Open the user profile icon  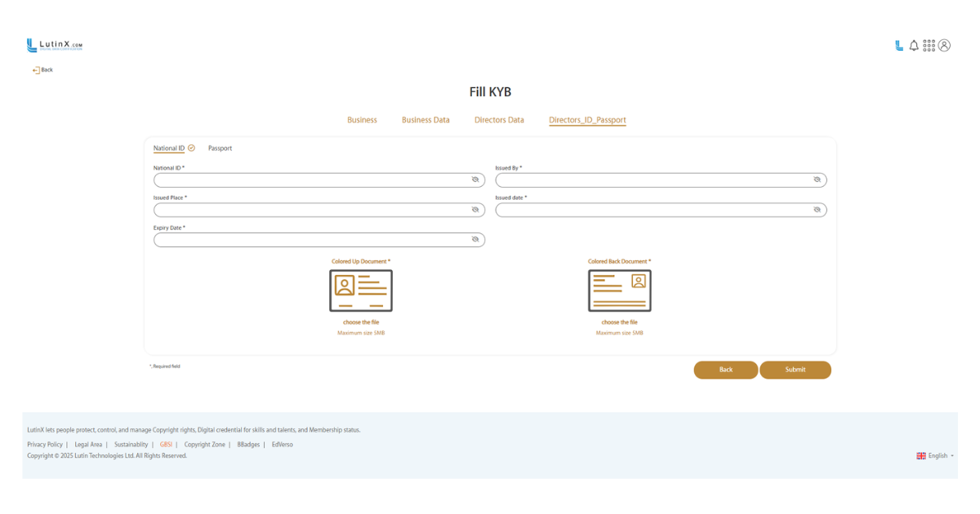coord(944,46)
